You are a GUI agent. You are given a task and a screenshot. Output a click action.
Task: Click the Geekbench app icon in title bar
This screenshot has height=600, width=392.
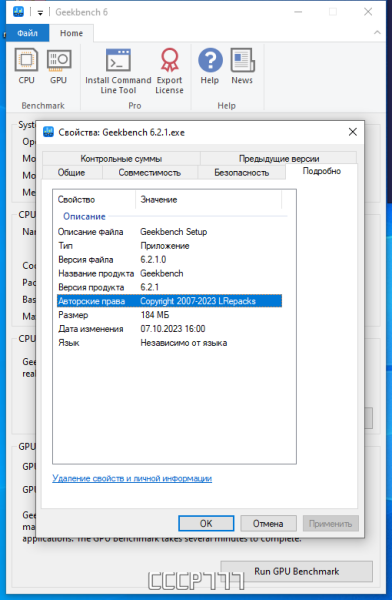18,12
